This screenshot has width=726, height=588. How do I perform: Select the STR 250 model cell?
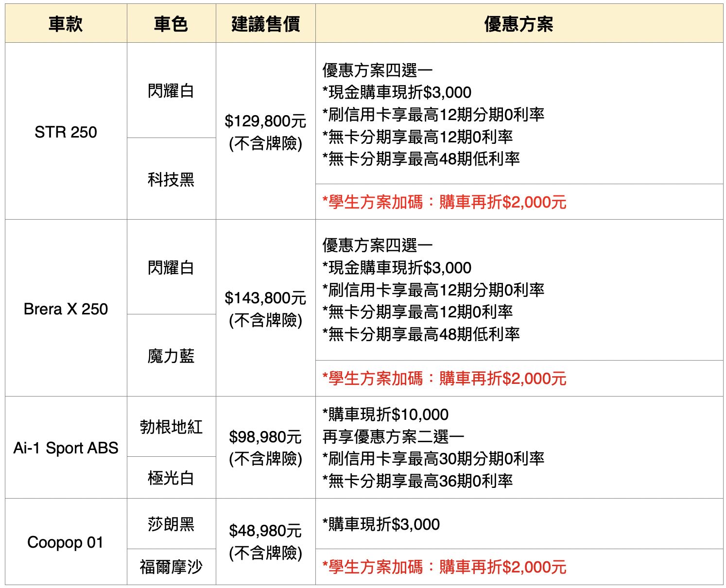pos(66,132)
